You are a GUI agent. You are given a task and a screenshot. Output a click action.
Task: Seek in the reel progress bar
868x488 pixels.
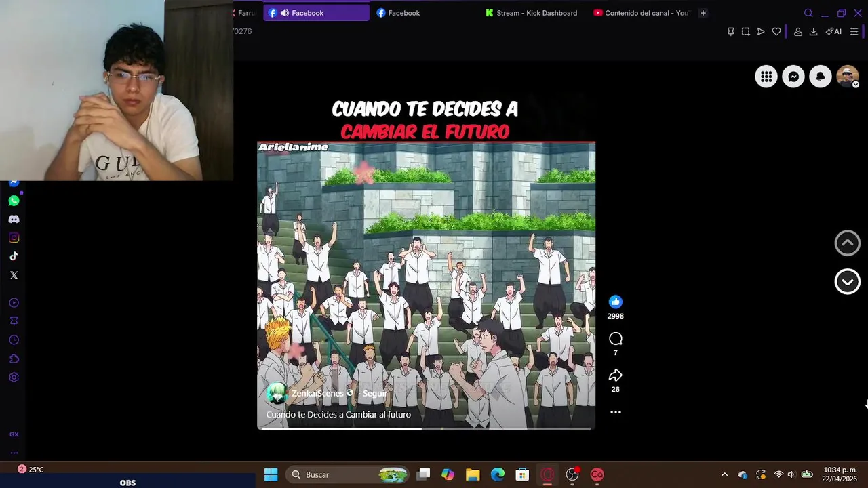[426, 428]
